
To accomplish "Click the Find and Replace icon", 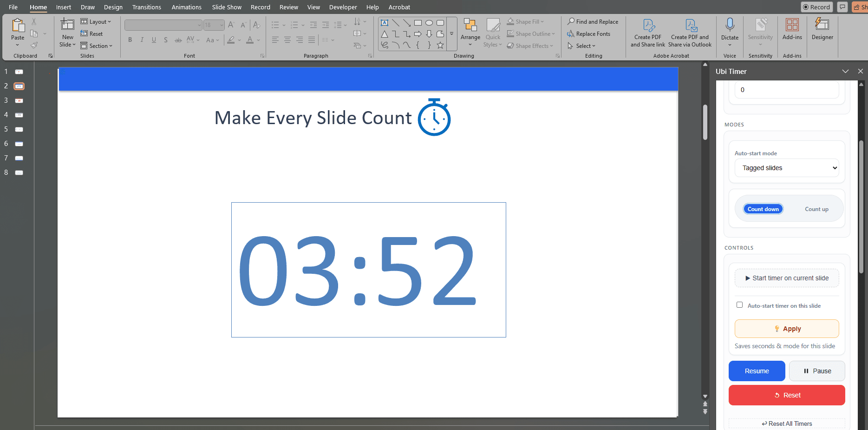I will click(570, 21).
